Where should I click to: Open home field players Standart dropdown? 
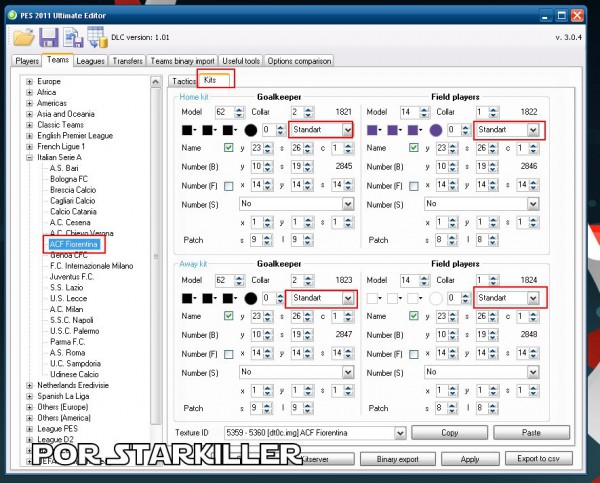[533, 130]
